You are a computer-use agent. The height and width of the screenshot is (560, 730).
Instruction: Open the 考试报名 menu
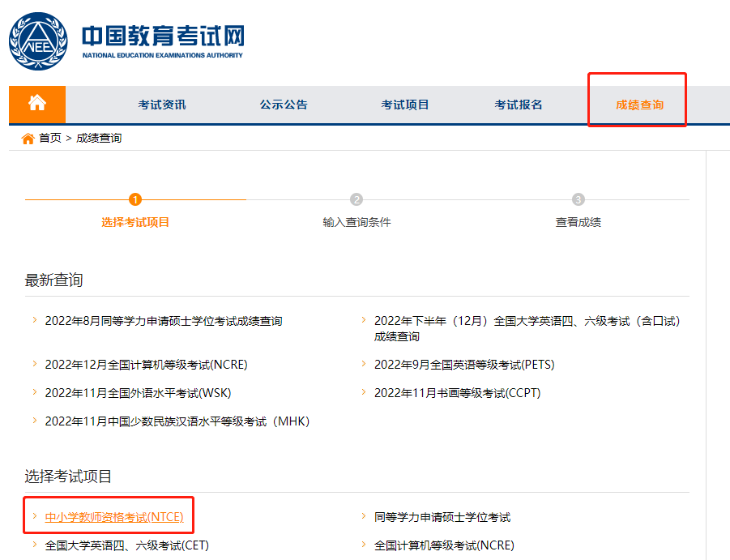[519, 104]
